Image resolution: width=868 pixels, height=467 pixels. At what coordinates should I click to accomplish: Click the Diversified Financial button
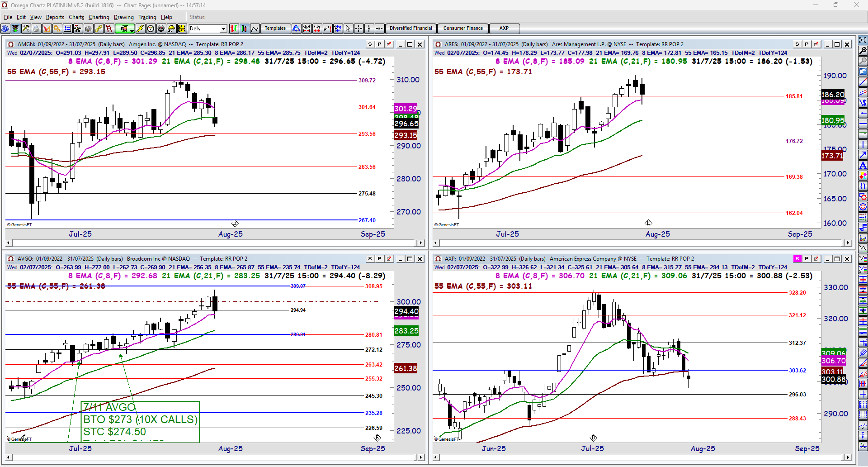411,29
